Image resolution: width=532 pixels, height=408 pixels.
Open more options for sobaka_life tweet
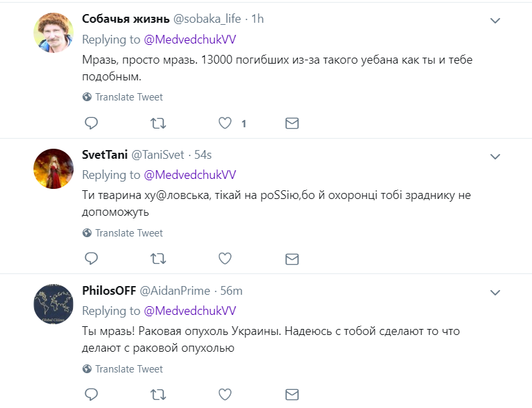495,21
